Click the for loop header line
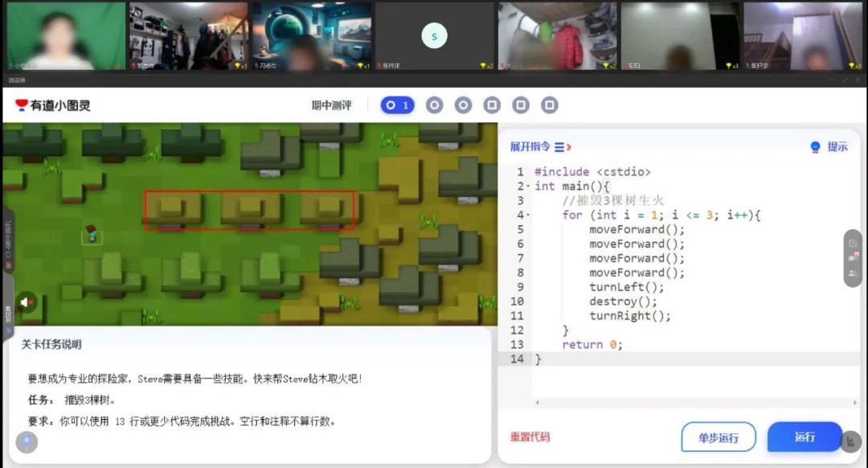 pyautogui.click(x=661, y=215)
